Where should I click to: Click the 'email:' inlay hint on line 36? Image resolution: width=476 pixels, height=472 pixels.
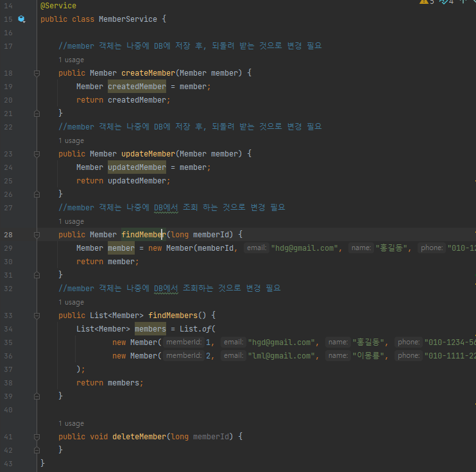tap(234, 356)
